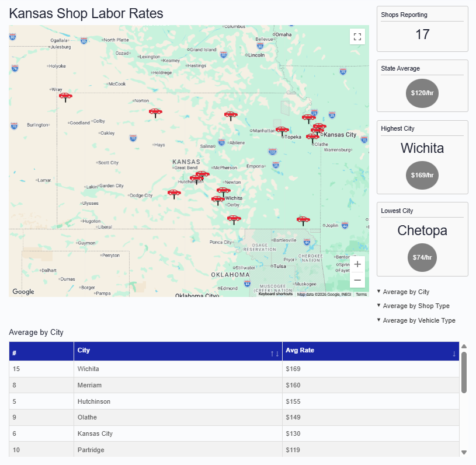Sort the table by Avg Rate column
This screenshot has height=465, width=476.
[x=371, y=351]
